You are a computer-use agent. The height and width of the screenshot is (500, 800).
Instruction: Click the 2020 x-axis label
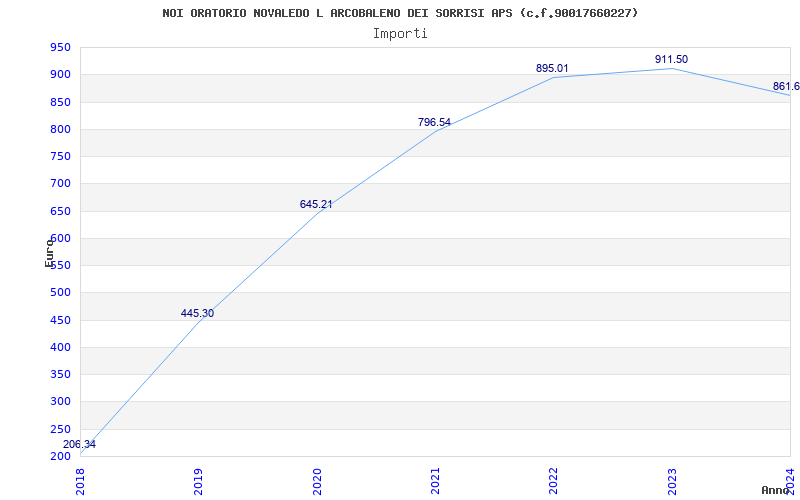(x=317, y=481)
